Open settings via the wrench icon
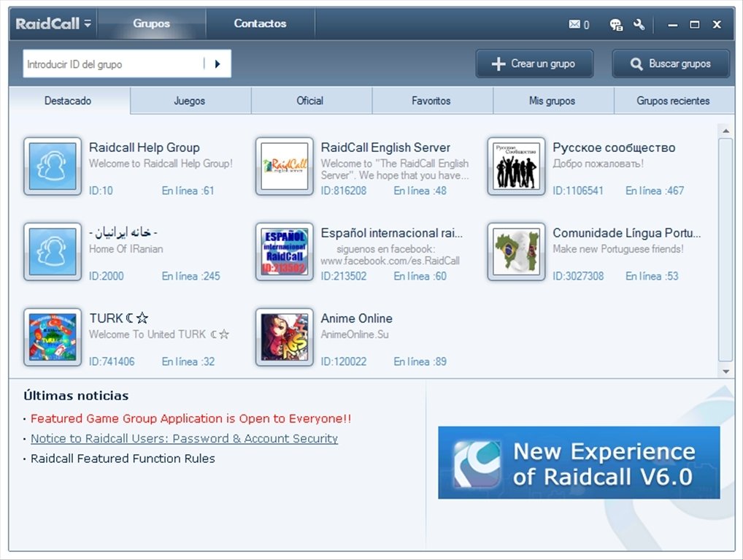Viewport: 743px width, 560px height. pyautogui.click(x=639, y=24)
